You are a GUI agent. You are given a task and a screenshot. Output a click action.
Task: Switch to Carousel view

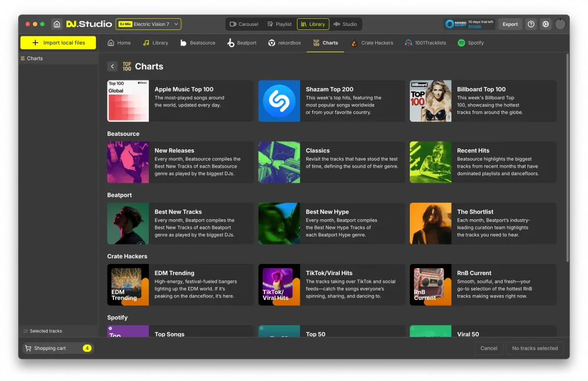point(244,24)
